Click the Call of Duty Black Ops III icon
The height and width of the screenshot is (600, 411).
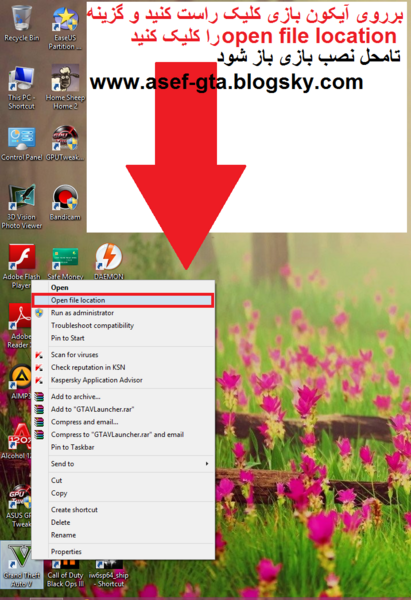(x=65, y=573)
